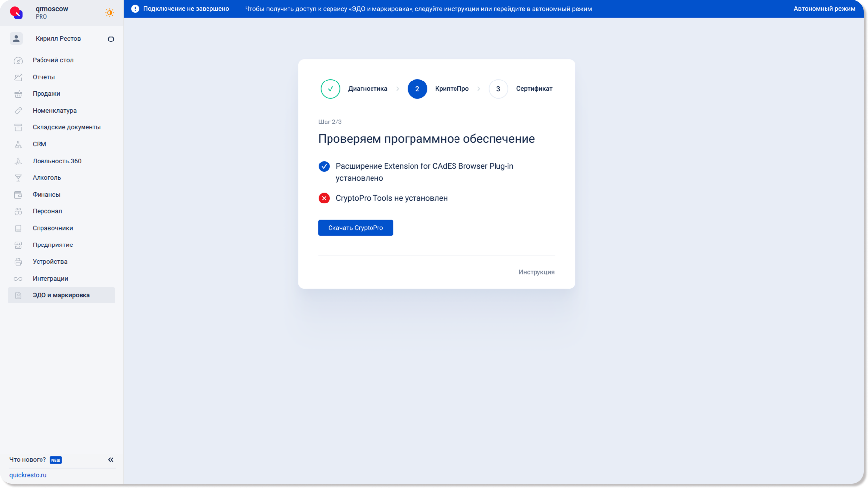Click the Продажи basket icon
This screenshot has height=488, width=868.
click(x=18, y=94)
